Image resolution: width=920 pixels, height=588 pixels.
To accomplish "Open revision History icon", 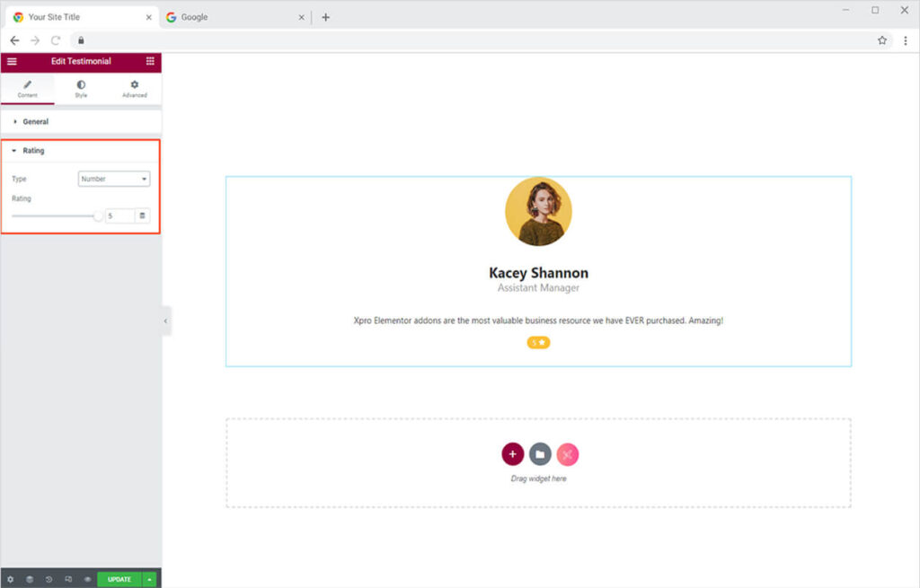I will [x=49, y=579].
